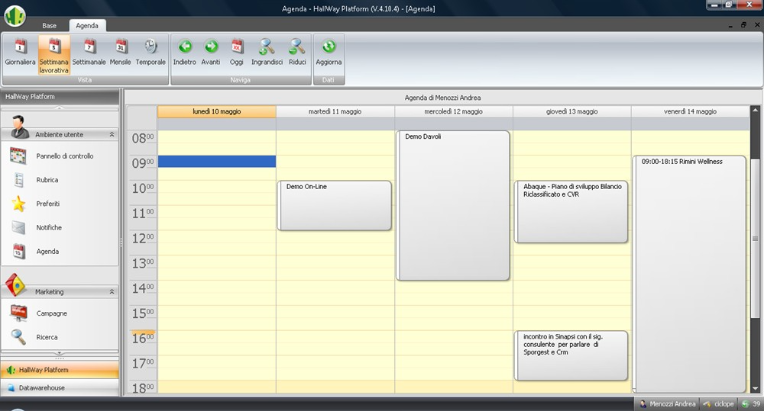Switch to Giornaliera day view
This screenshot has width=764, height=411.
point(20,53)
